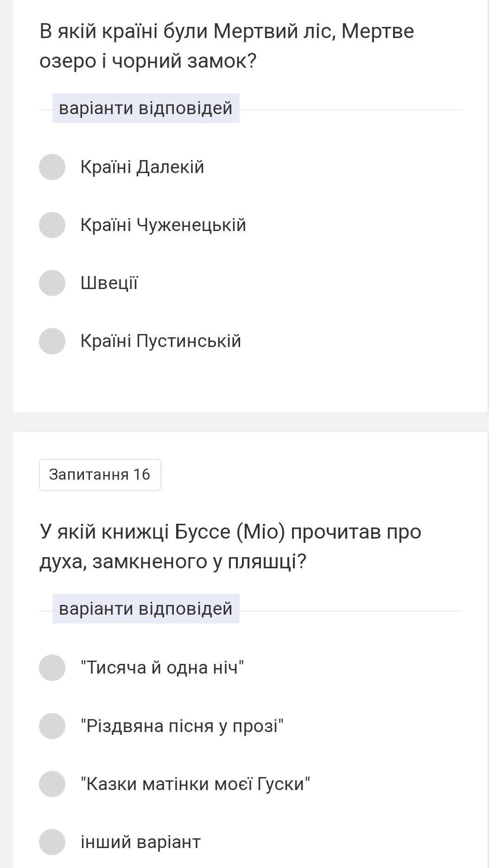The image size is (489, 868).
Task: Click the Запитання 16 badge
Action: (x=100, y=475)
